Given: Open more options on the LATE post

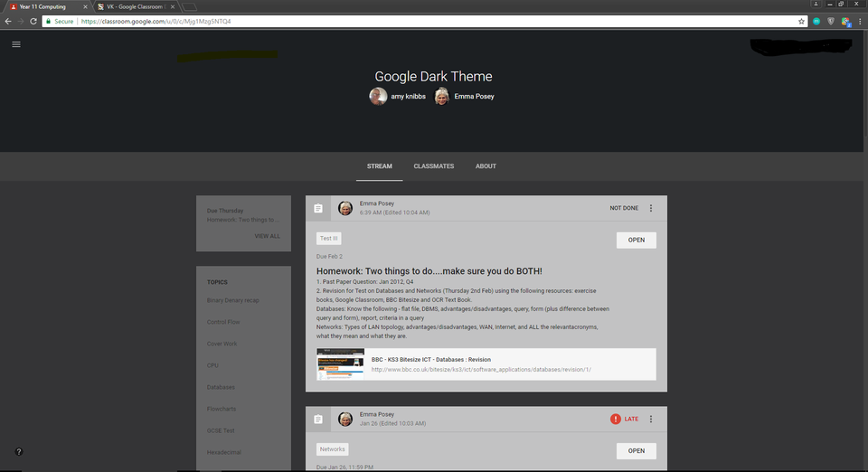Looking at the screenshot, I should click(x=651, y=419).
